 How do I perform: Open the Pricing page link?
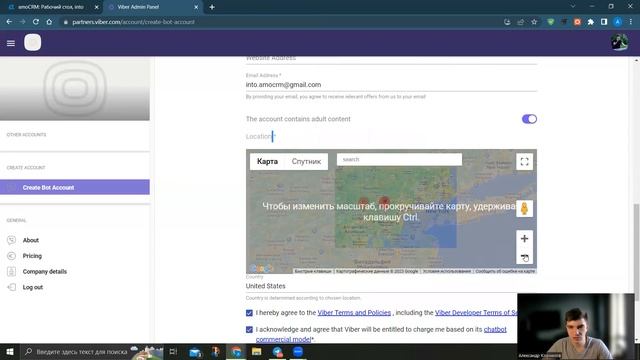pos(32,256)
